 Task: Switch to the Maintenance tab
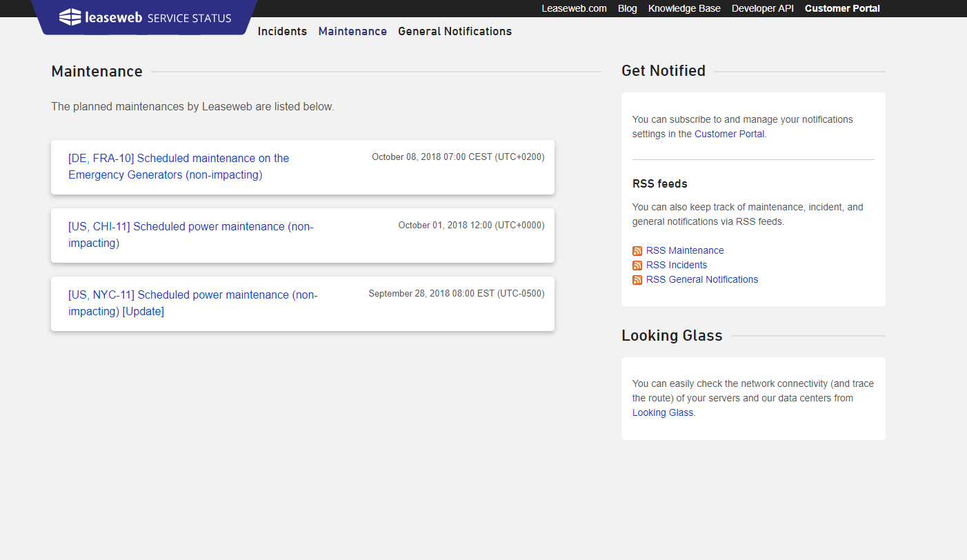click(352, 31)
